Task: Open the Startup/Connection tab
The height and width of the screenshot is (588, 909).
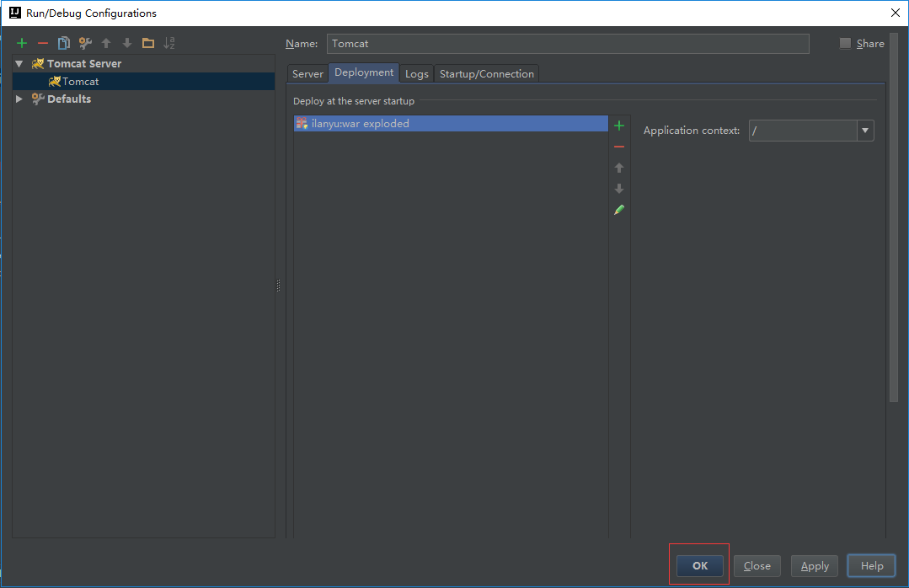Action: tap(486, 74)
